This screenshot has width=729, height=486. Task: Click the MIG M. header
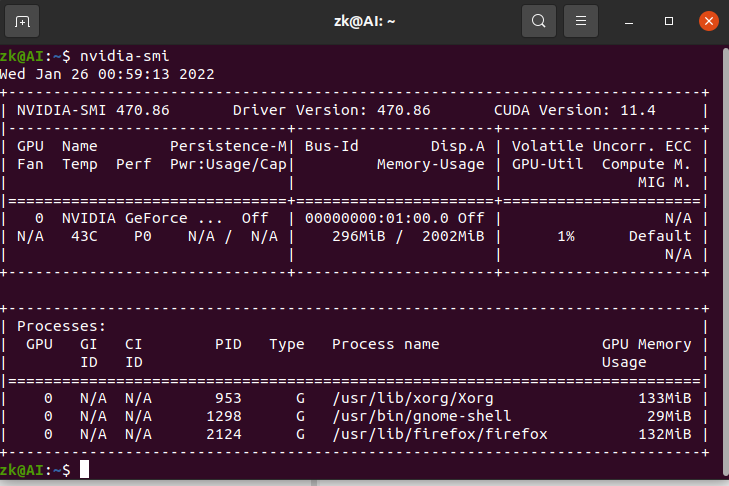pos(664,182)
